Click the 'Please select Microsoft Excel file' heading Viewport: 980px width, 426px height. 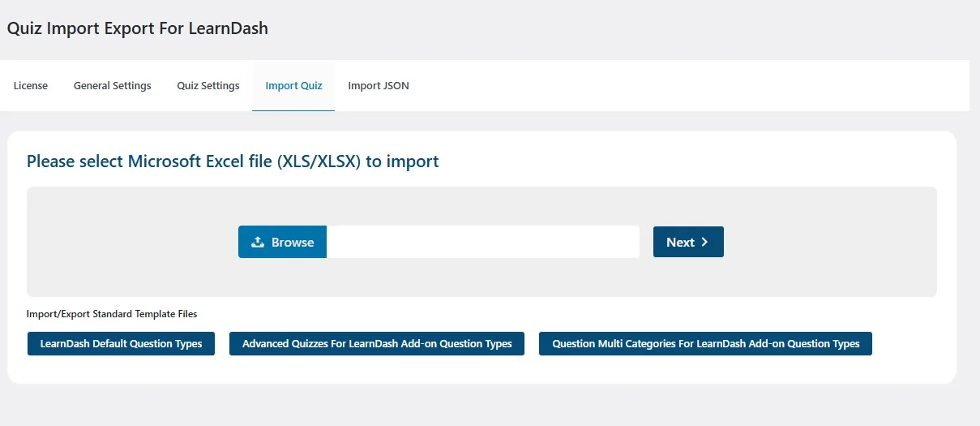(x=233, y=161)
